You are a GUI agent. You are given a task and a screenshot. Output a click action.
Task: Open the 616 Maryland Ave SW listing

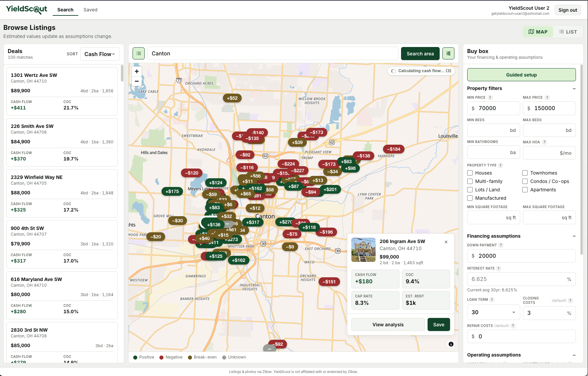pyautogui.click(x=62, y=295)
